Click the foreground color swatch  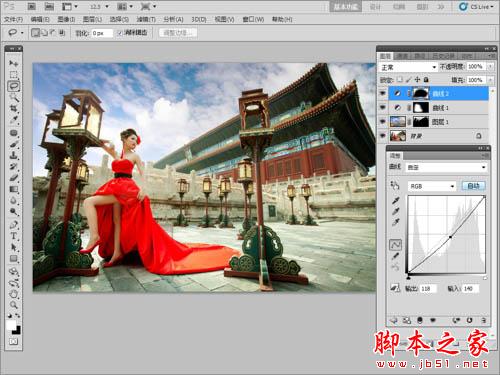pyautogui.click(x=11, y=325)
